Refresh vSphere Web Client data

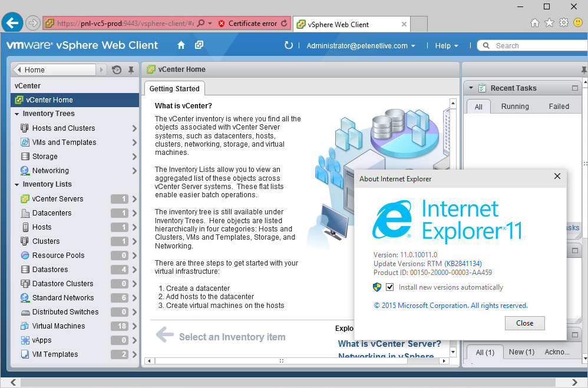point(288,45)
